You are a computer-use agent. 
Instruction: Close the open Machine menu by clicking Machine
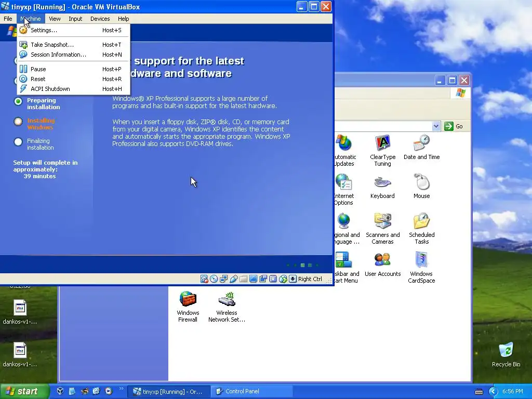pyautogui.click(x=31, y=19)
